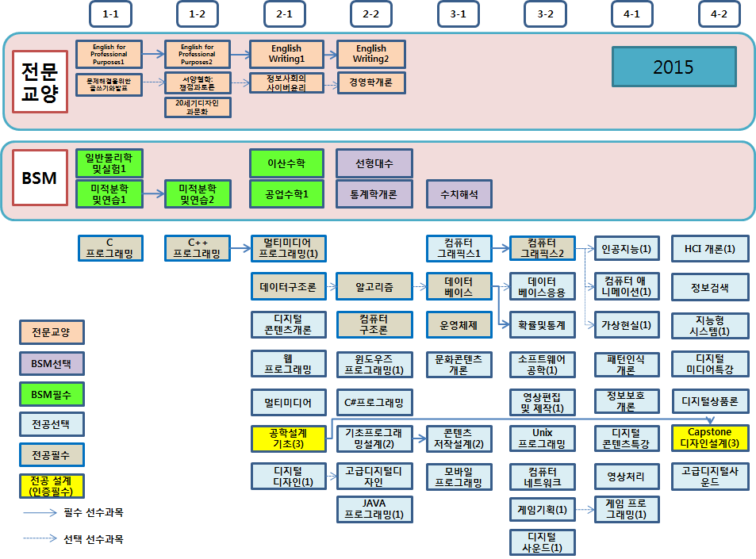This screenshot has width=756, height=559.
Task: Click the 2015 year box
Action: 673,67
